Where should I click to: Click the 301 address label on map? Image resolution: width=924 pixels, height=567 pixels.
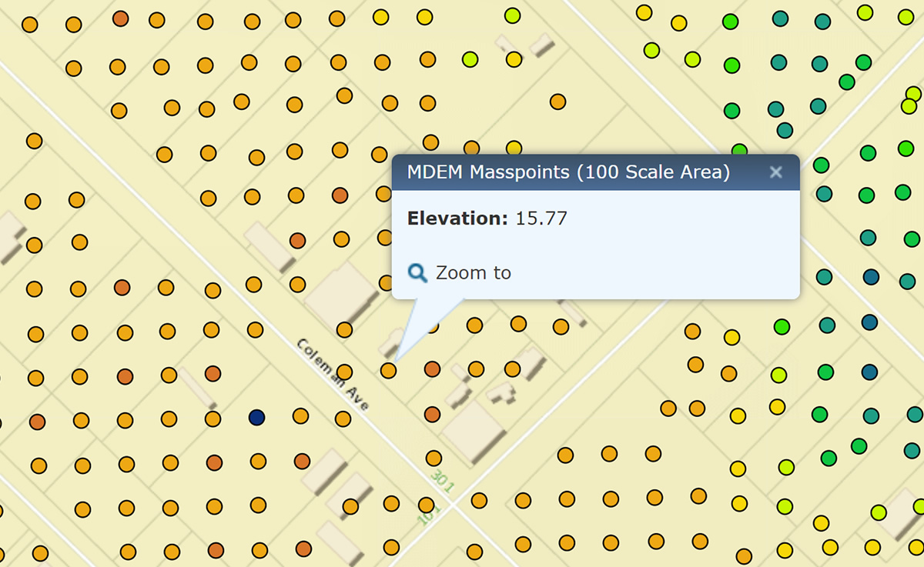[x=444, y=481]
